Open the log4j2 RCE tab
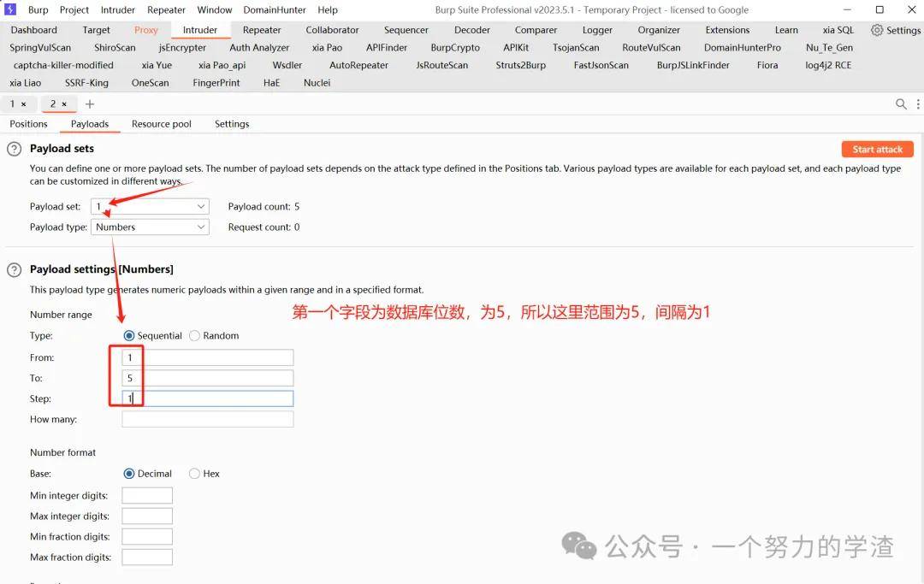 point(828,65)
